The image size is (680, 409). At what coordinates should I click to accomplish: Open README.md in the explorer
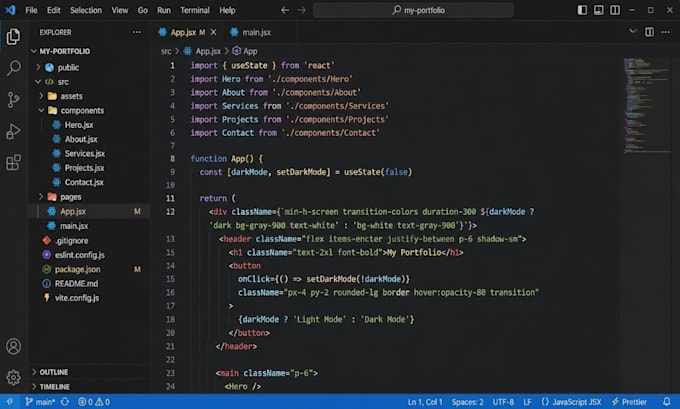pos(76,284)
